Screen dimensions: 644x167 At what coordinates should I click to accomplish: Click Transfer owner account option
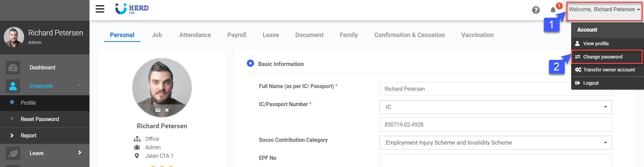pyautogui.click(x=609, y=70)
